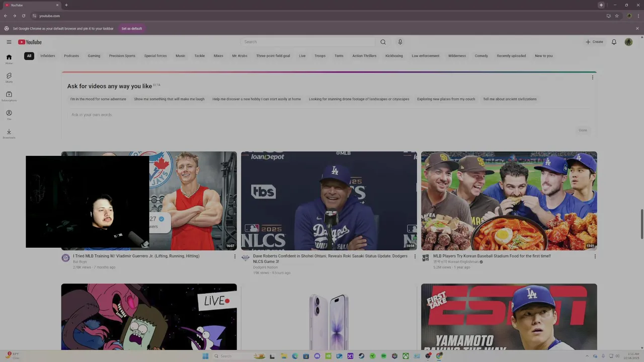Open Subscriptions from the sidebar
The image size is (644, 362).
(9, 96)
